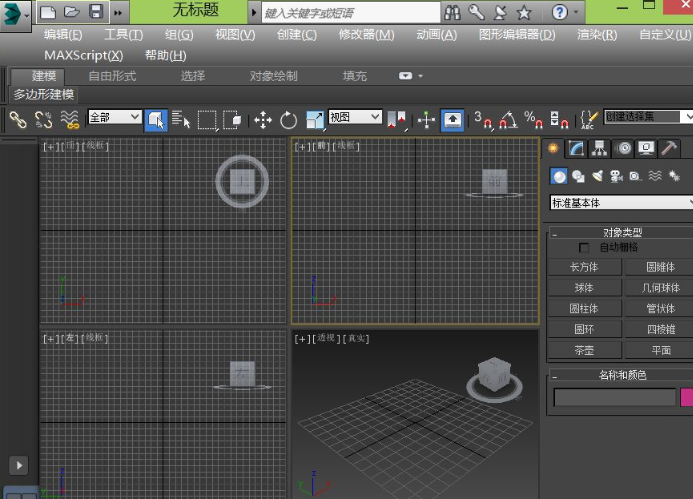The height and width of the screenshot is (499, 693).
Task: Expand the Help dropdown arrow
Action: [x=576, y=12]
